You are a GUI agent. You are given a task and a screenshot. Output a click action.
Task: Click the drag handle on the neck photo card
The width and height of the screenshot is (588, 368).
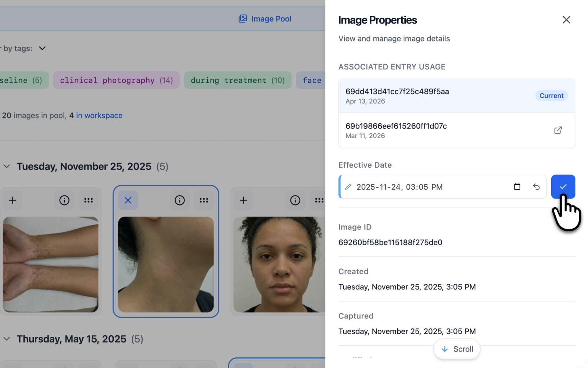pyautogui.click(x=204, y=200)
